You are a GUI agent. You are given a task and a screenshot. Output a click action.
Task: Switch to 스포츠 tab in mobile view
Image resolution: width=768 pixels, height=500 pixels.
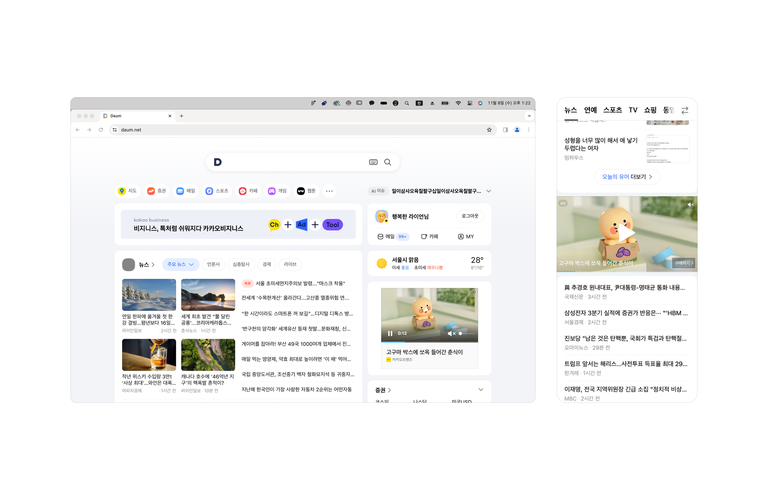pos(612,110)
